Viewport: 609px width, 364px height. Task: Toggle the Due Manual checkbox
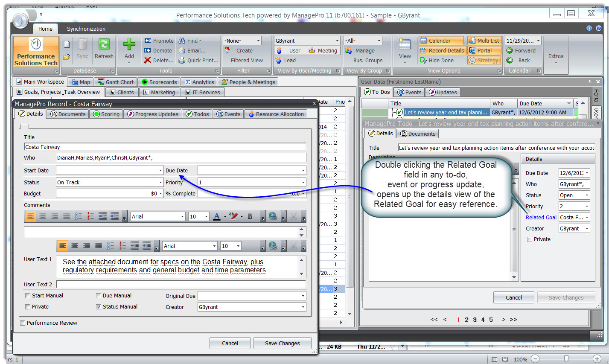pyautogui.click(x=99, y=295)
